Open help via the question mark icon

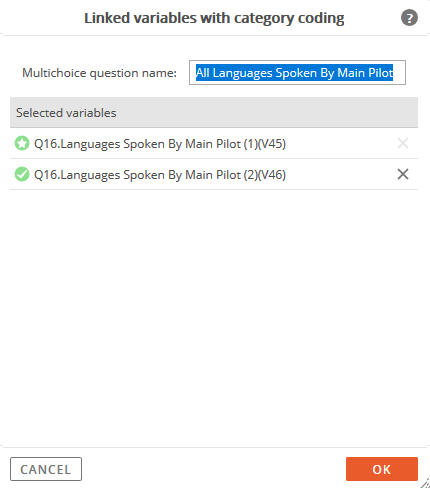(x=409, y=18)
